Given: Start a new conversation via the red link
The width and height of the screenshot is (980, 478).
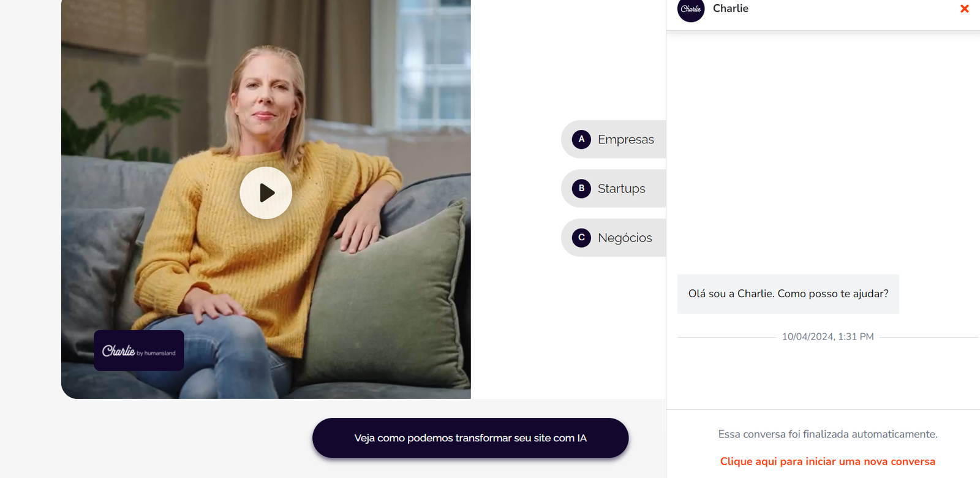Looking at the screenshot, I should [827, 461].
